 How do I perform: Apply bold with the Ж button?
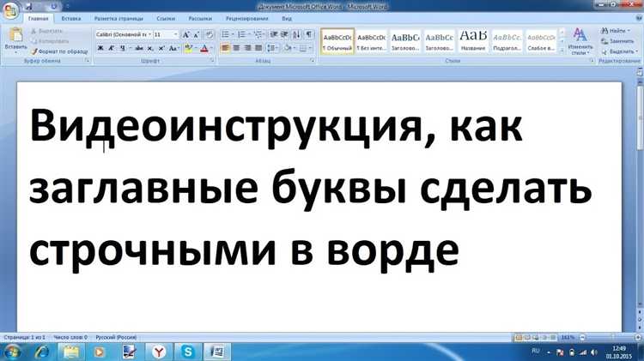(x=100, y=48)
